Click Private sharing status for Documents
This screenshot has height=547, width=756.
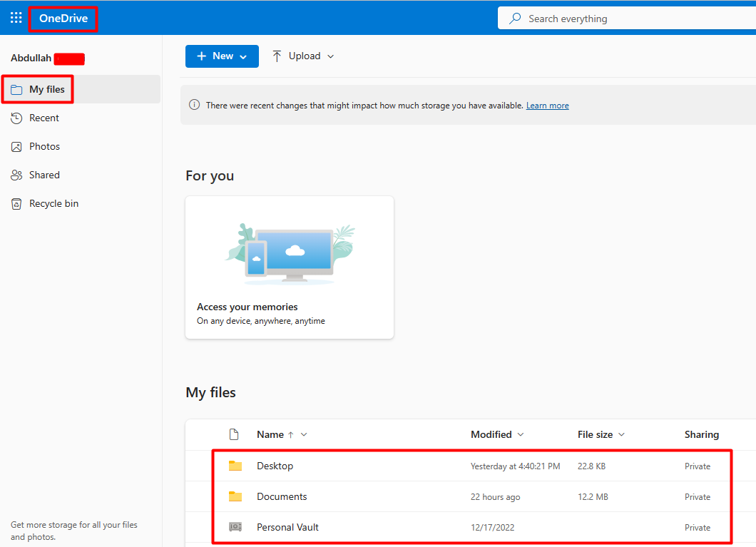pyautogui.click(x=698, y=497)
